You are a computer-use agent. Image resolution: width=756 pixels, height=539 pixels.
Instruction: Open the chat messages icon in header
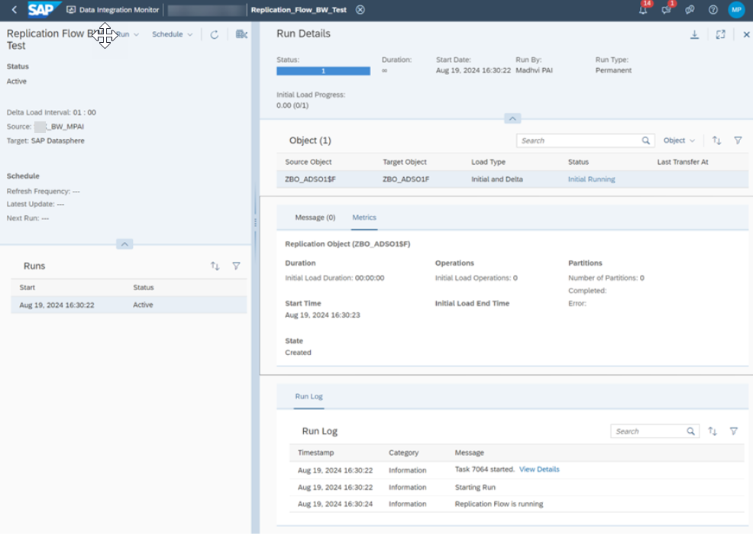[x=665, y=10]
